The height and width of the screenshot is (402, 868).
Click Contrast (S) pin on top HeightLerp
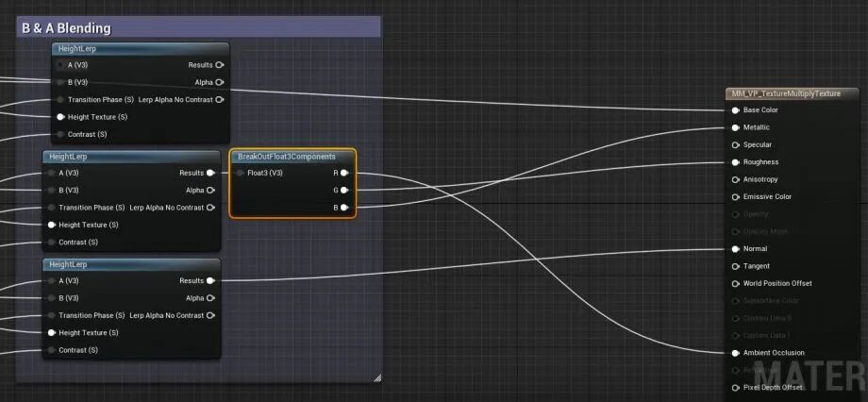(60, 134)
